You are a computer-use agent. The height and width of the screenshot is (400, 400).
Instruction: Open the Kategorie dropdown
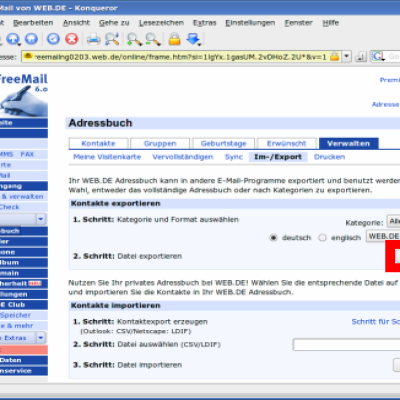point(393,221)
